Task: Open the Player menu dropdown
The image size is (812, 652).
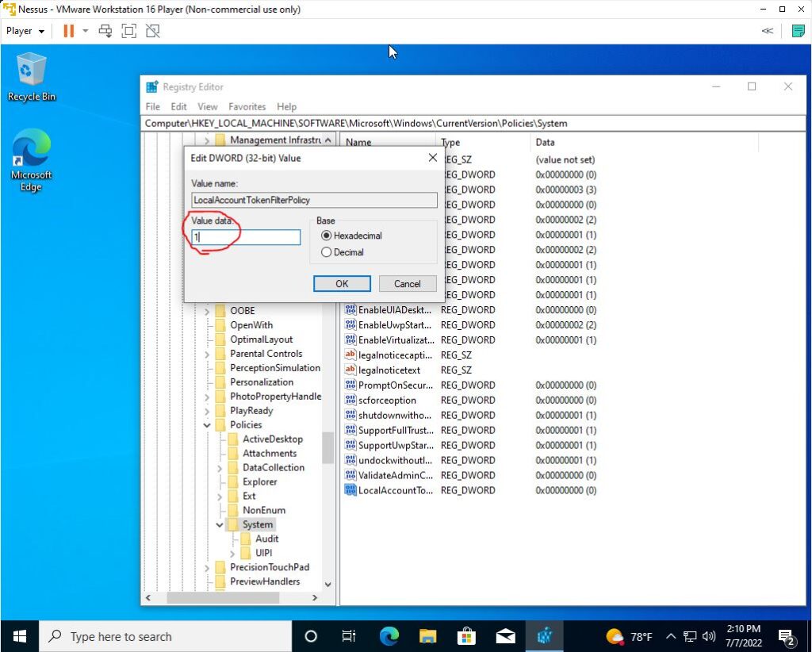Action: coord(25,31)
